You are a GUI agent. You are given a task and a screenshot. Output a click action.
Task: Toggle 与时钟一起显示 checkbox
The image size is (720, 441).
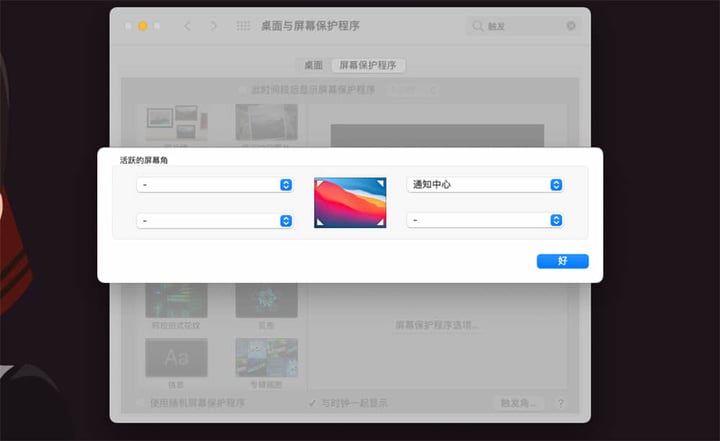click(313, 403)
